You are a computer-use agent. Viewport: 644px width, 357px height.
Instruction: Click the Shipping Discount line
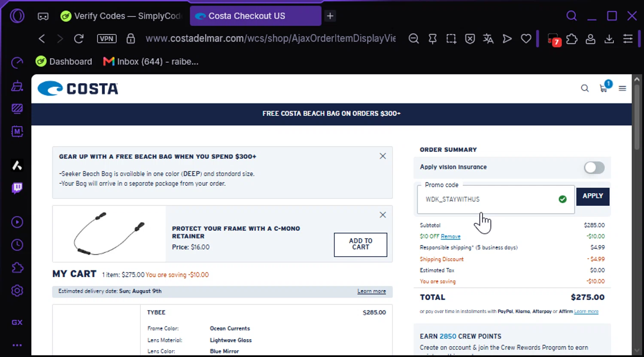(512, 259)
